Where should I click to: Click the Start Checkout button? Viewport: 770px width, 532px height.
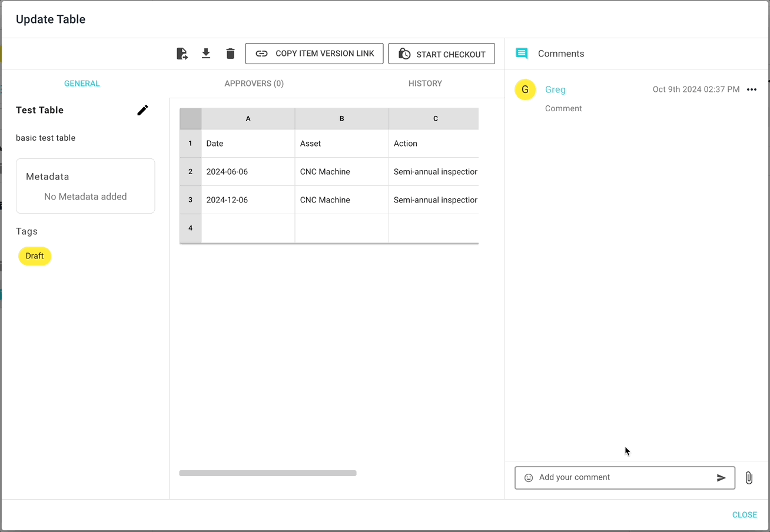pos(442,54)
